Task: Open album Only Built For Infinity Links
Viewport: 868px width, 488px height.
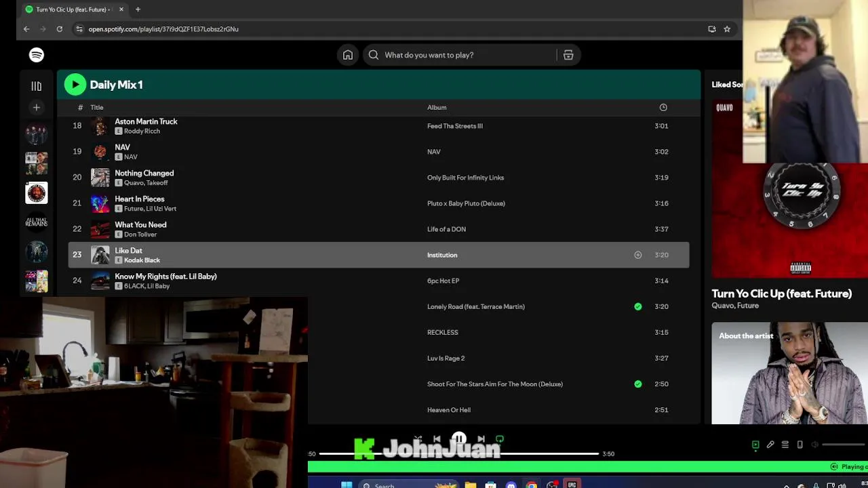Action: point(465,178)
